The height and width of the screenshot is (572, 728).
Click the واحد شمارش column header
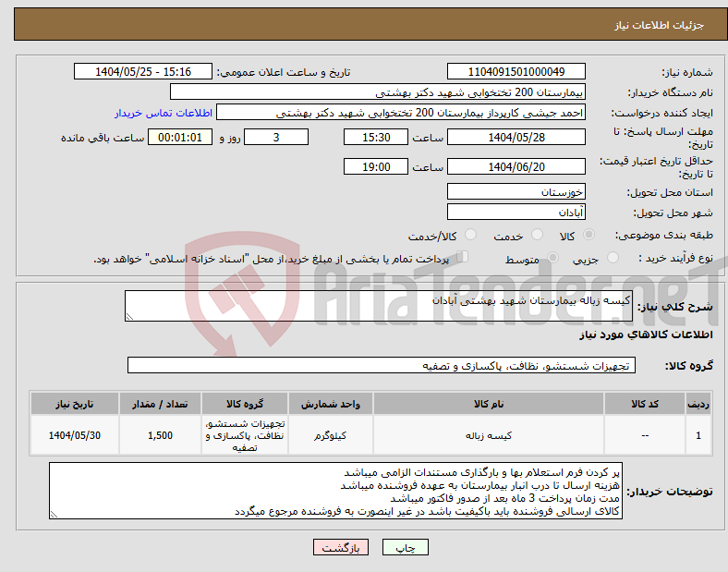(331, 404)
